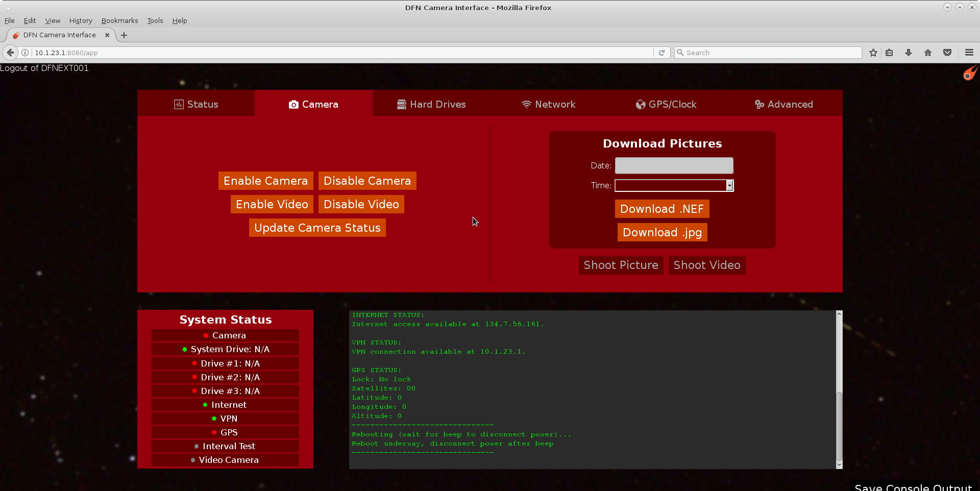Click Logout of DFNEXT001
Viewport: 980px width, 491px height.
click(44, 68)
